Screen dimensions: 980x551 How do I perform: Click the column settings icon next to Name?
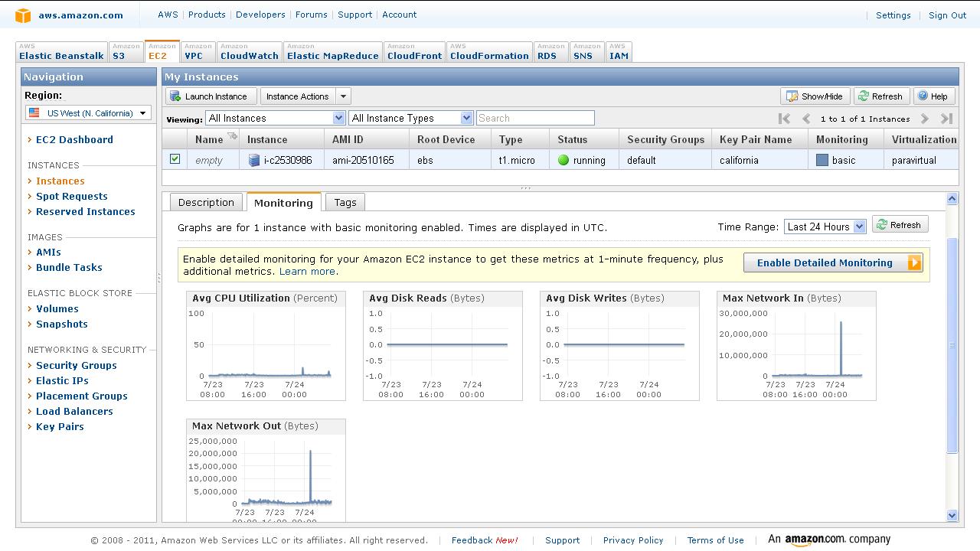pyautogui.click(x=232, y=136)
